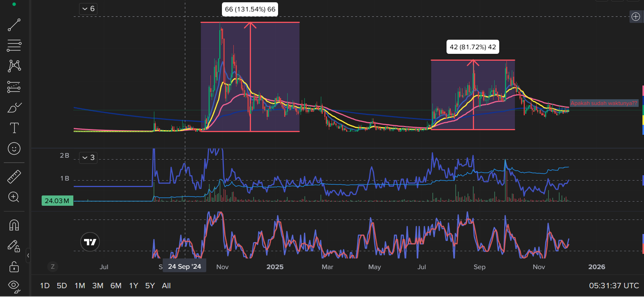Activate the Zoom In tool
Screen dimensions: 644x297
pos(14,197)
